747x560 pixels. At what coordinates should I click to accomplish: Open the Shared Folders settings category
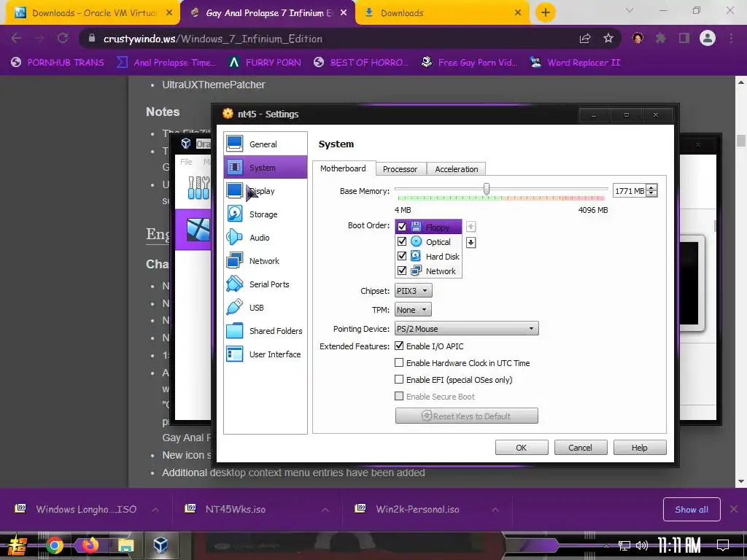coord(266,330)
